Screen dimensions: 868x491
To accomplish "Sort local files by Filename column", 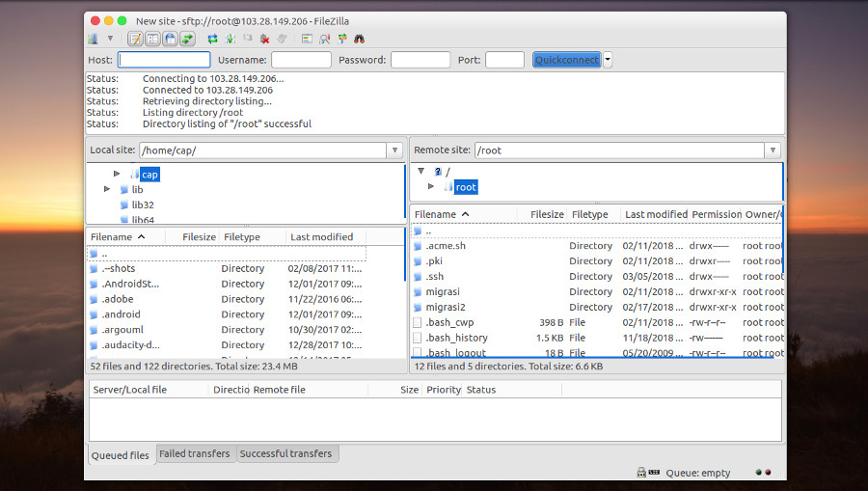I will click(126, 237).
